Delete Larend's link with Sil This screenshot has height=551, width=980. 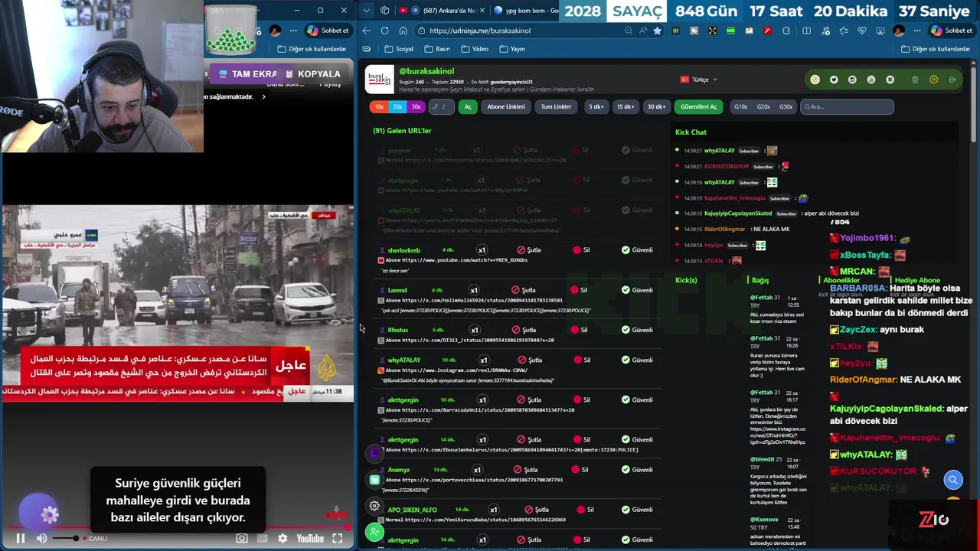(x=580, y=290)
